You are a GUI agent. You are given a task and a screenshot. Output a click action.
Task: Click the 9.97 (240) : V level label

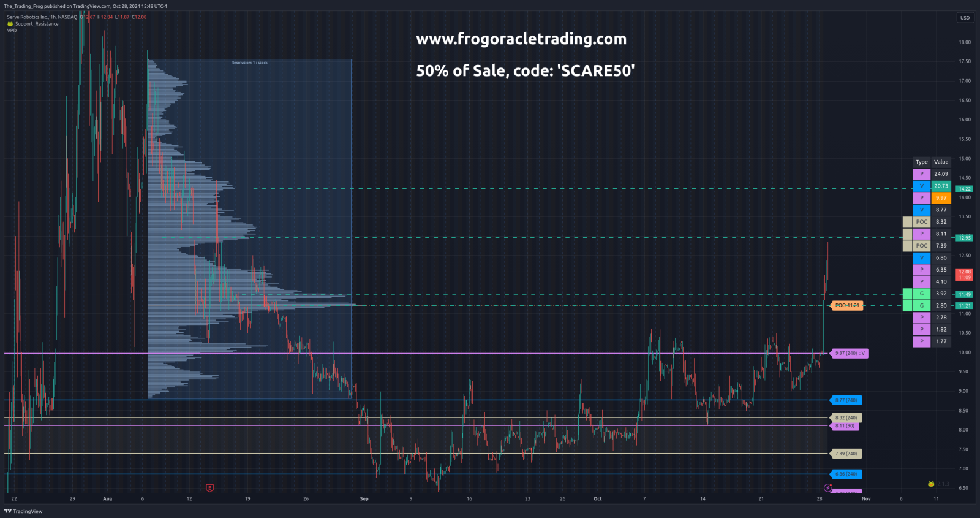tap(849, 353)
